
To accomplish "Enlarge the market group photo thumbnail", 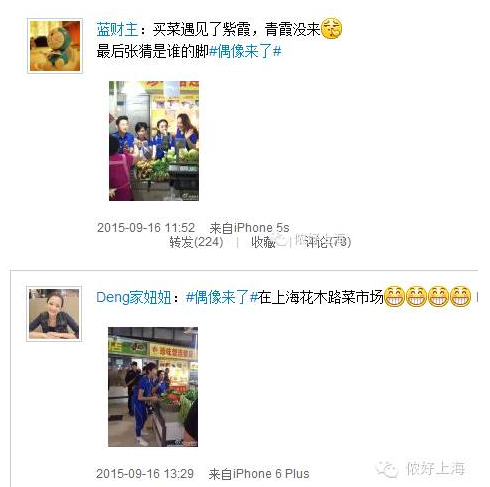I will [x=154, y=141].
